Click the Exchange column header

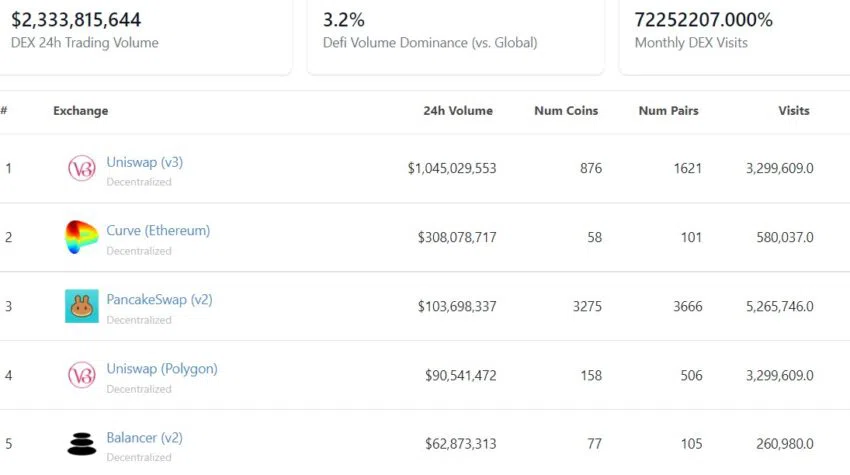tap(80, 111)
